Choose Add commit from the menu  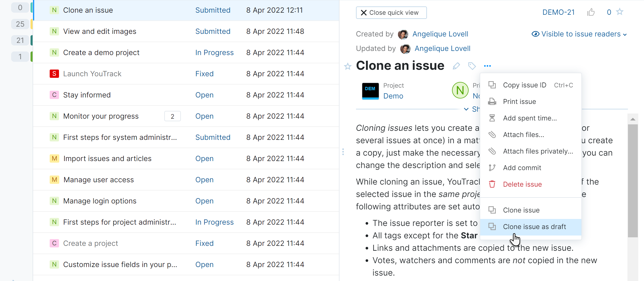point(522,168)
